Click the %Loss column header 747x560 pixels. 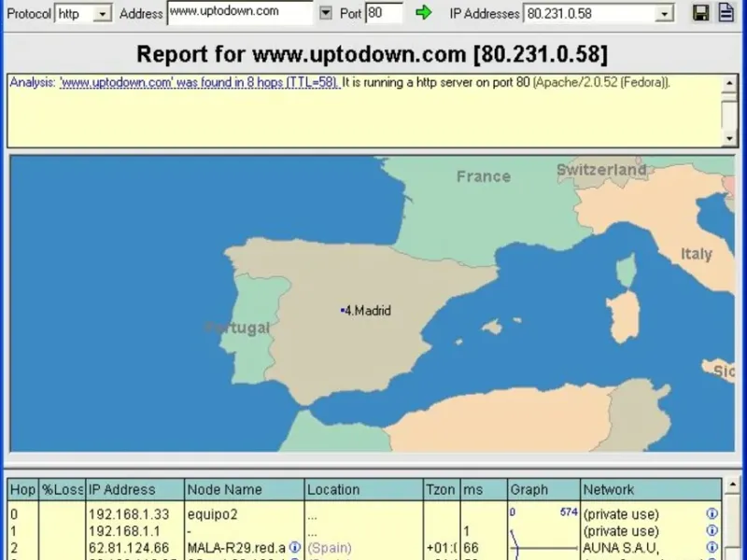62,489
